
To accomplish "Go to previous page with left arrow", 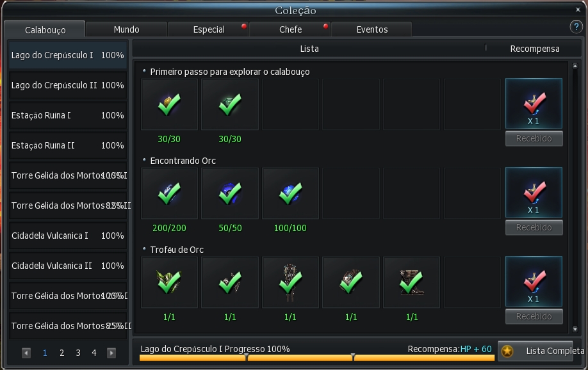I will [x=26, y=353].
